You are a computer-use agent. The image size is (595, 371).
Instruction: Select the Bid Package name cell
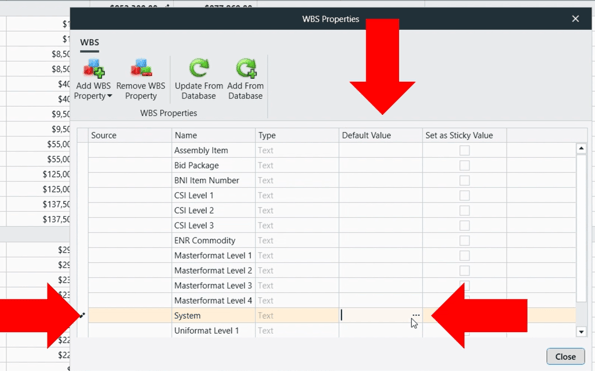pos(214,165)
